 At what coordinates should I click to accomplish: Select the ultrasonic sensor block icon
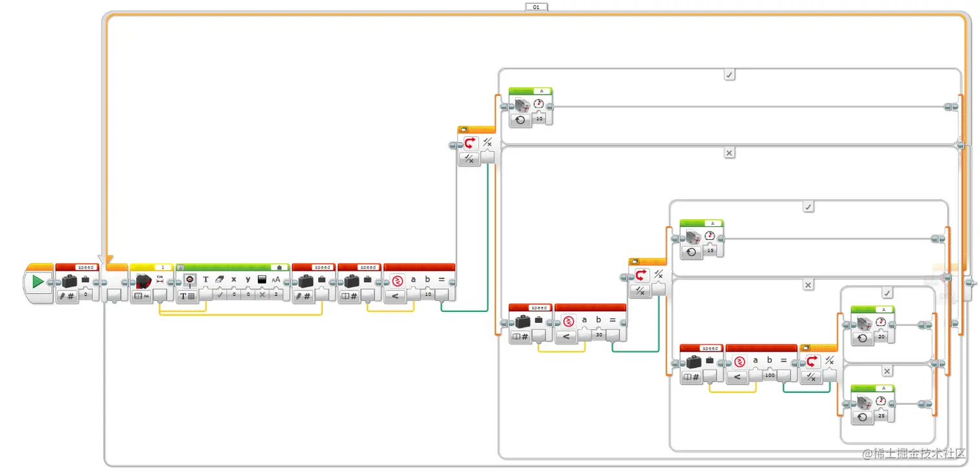tap(143, 281)
